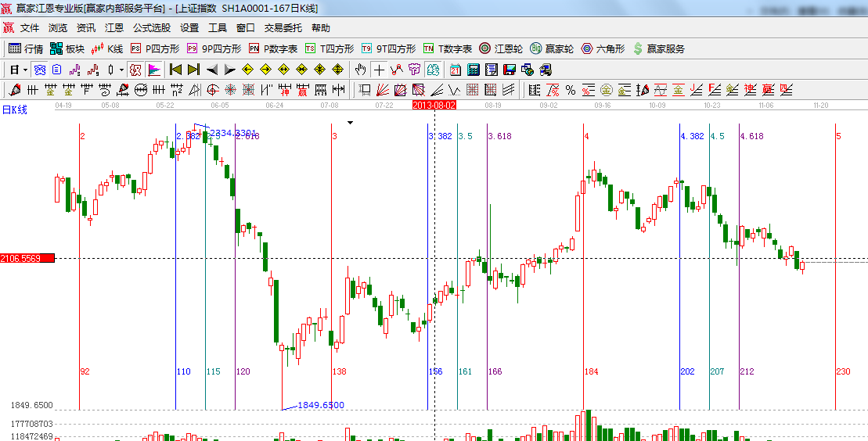Image resolution: width=868 pixels, height=441 pixels.
Task: Click the percent sign drawing tool
Action: click(571, 90)
